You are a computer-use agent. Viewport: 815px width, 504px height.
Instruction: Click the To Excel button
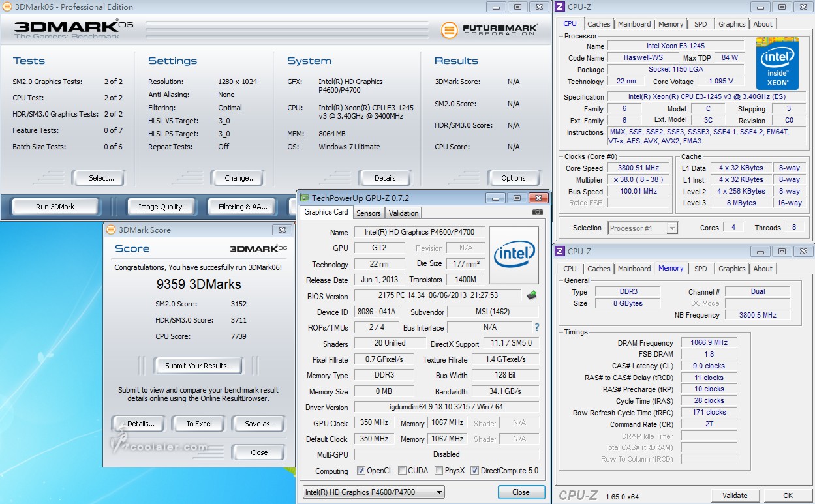tap(199, 424)
